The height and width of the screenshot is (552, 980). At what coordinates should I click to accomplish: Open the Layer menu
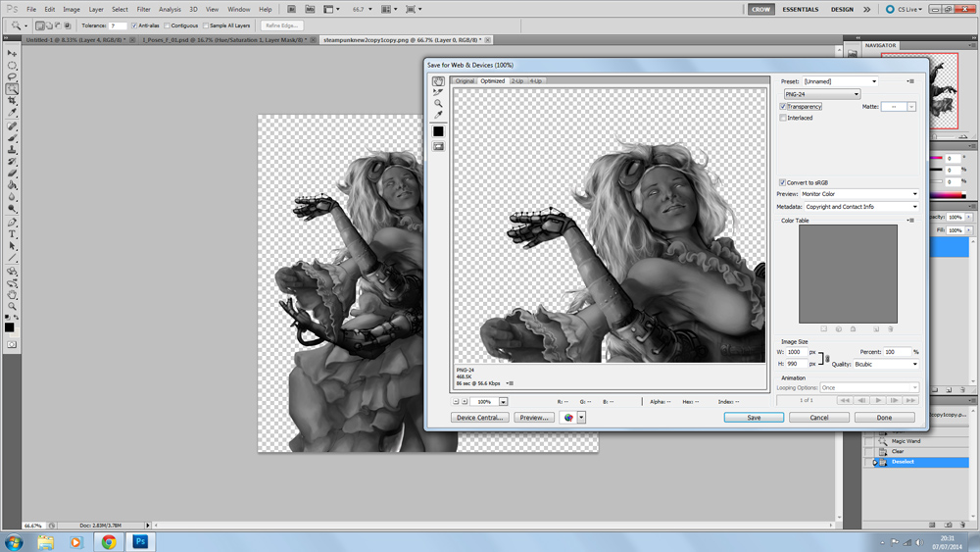pyautogui.click(x=96, y=10)
